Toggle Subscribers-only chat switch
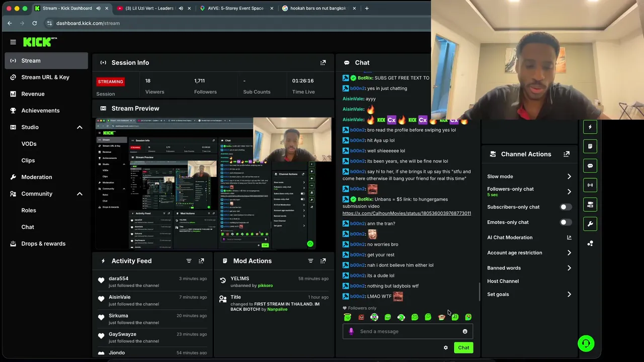The width and height of the screenshot is (644, 362). tap(566, 207)
